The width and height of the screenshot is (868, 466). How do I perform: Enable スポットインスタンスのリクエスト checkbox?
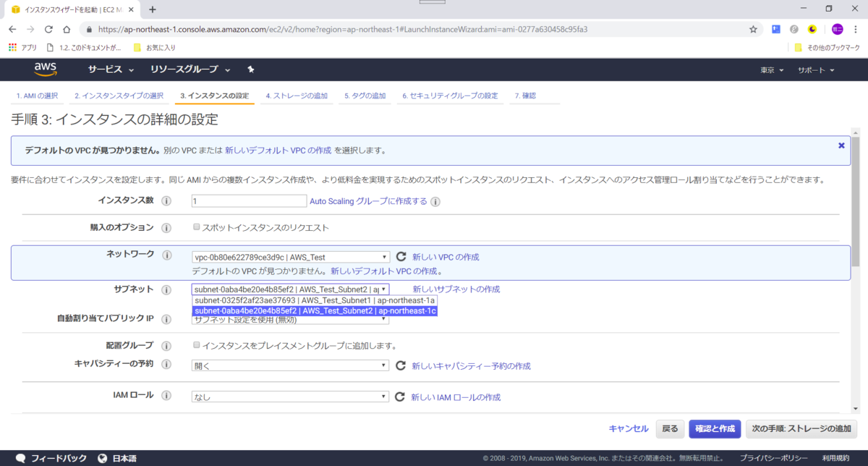(195, 226)
